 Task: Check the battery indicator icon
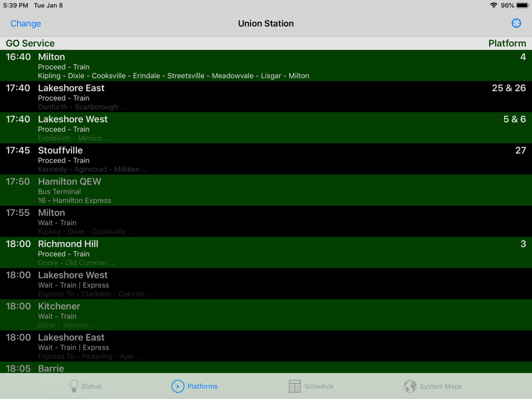523,5
